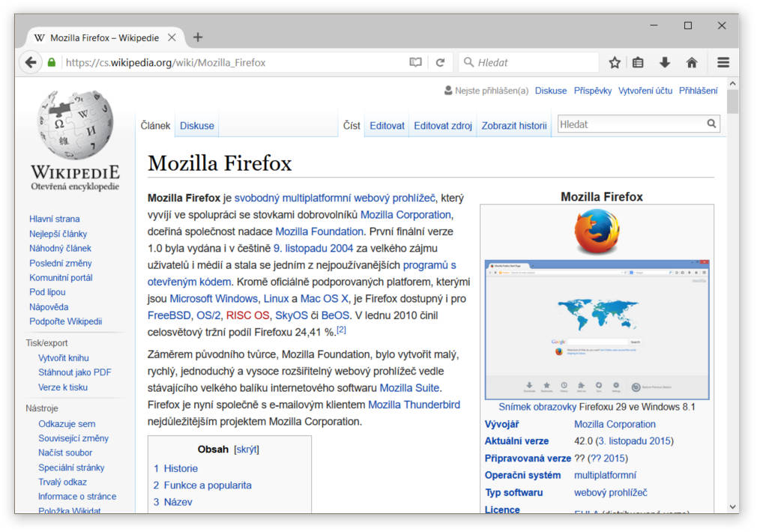Open the Pod lípou link
Screen dimensions: 757x532
coord(47,292)
